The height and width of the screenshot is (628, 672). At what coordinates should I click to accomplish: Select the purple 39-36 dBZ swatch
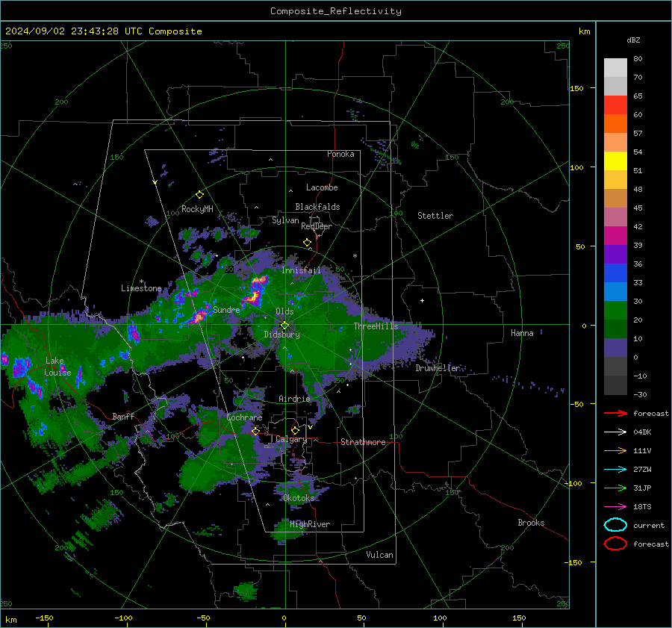pos(615,254)
